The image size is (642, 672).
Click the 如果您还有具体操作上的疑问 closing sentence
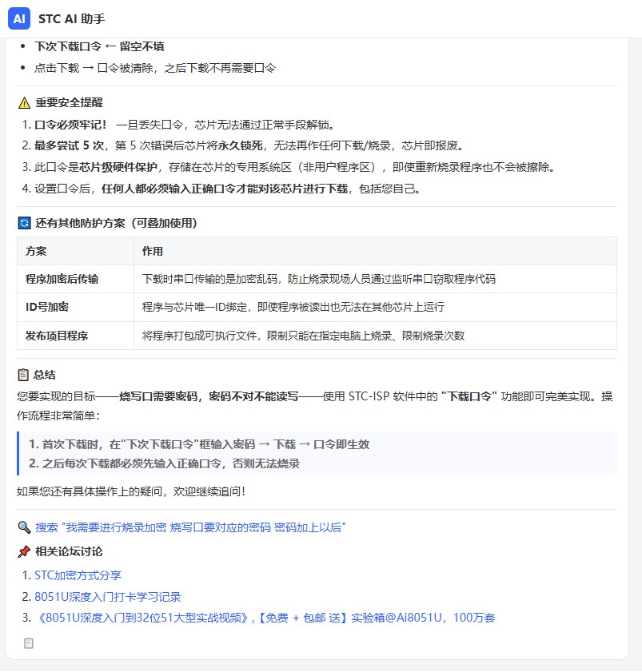pyautogui.click(x=131, y=491)
